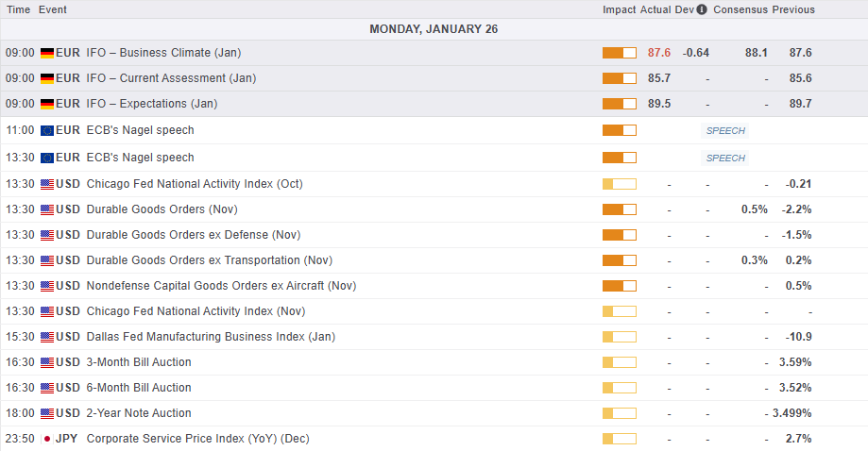The height and width of the screenshot is (451, 868).
Task: Click the Impact column header
Action: (620, 9)
